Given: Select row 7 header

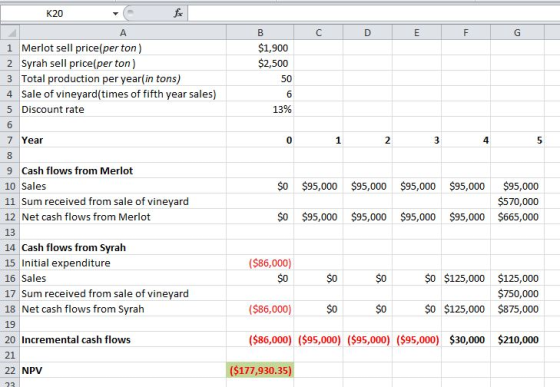Looking at the screenshot, I should click(x=10, y=140).
